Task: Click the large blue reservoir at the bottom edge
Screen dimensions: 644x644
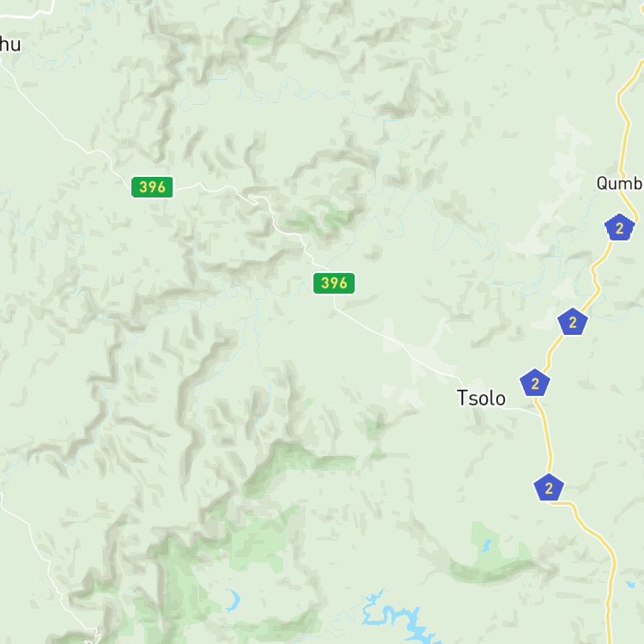Action: (x=400, y=618)
